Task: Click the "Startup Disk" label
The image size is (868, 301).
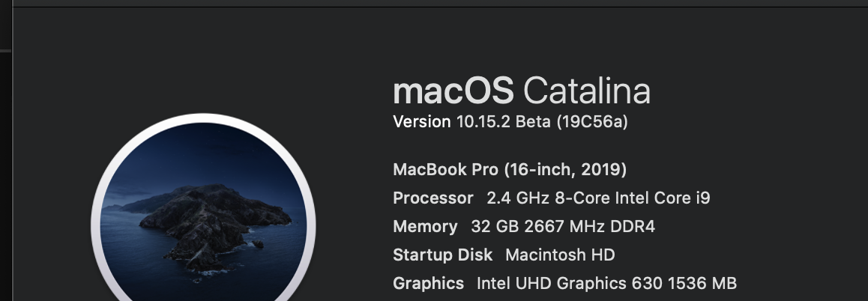Action: 443,255
